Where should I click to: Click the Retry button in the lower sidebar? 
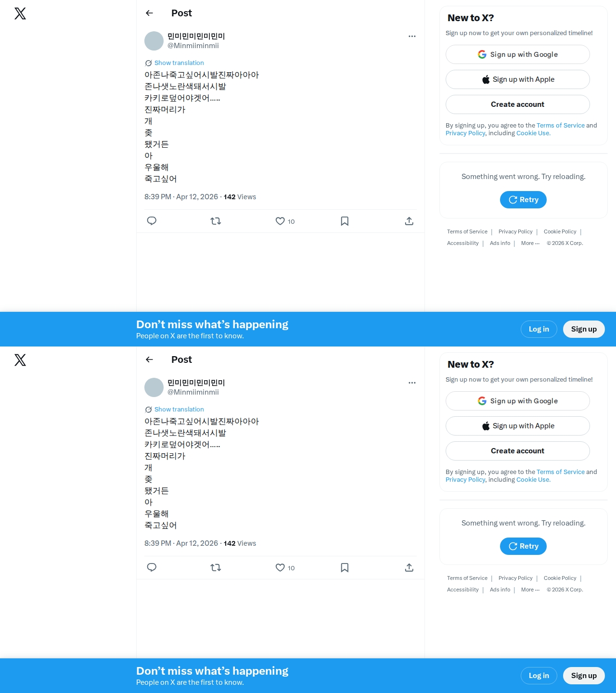[x=523, y=546]
